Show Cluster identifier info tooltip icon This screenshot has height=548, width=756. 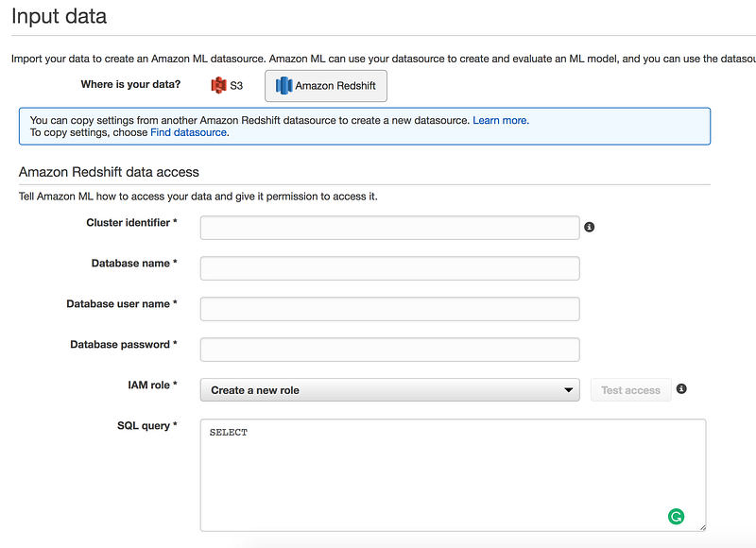point(589,227)
